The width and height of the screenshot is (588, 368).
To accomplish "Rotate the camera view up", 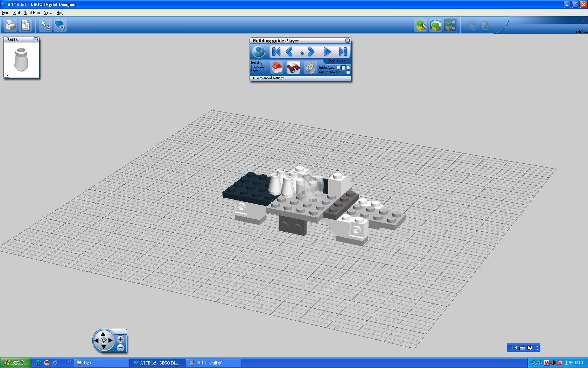I will (103, 334).
